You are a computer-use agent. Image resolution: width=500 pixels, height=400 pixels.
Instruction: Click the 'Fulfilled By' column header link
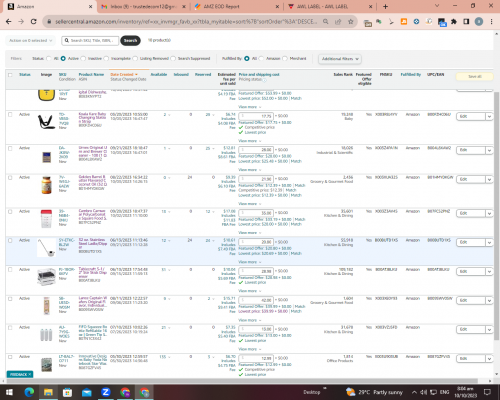click(x=411, y=74)
